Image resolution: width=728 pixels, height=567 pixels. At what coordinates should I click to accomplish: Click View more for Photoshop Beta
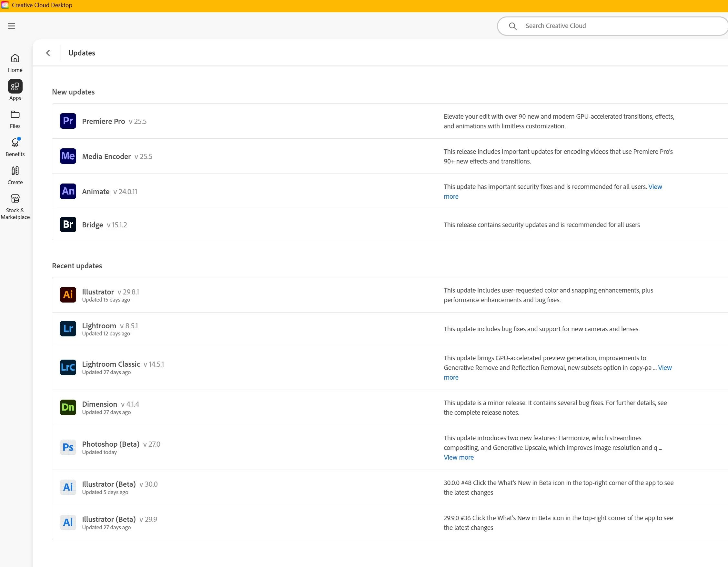pos(458,457)
